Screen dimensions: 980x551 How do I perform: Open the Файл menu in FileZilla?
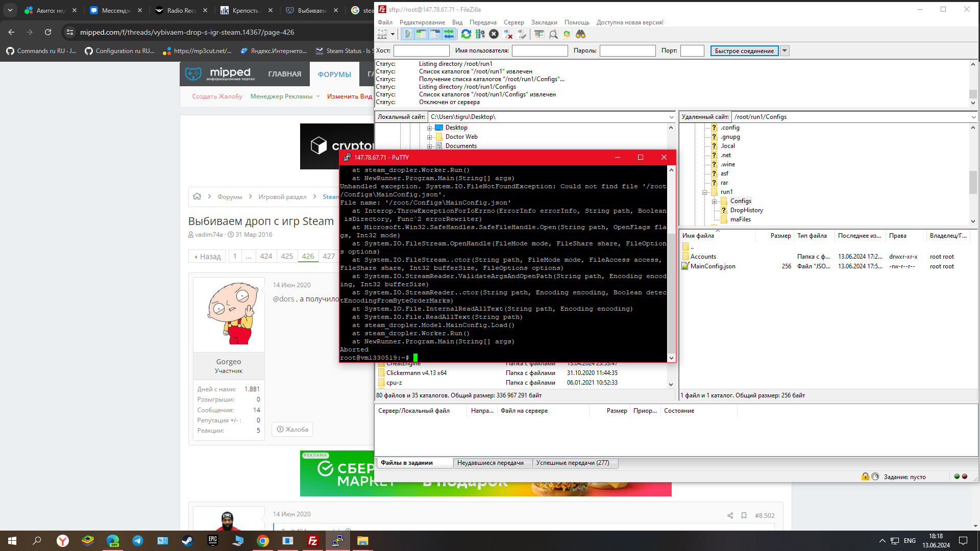tap(385, 22)
